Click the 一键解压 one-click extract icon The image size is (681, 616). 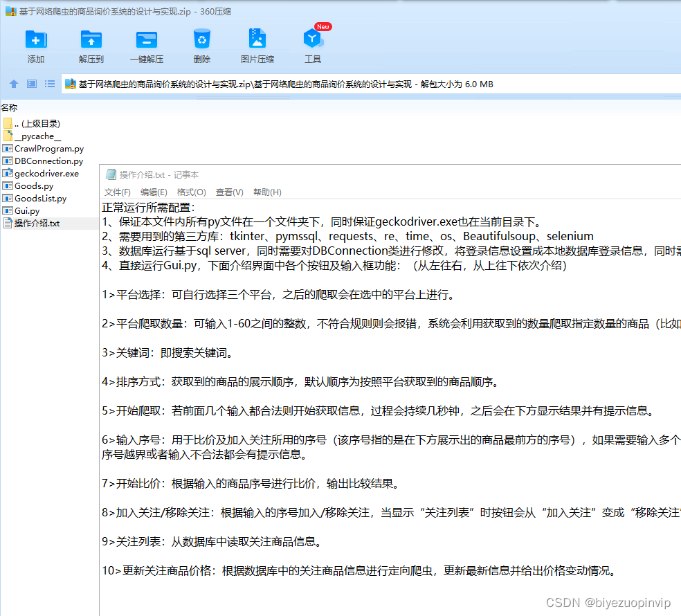point(147,39)
